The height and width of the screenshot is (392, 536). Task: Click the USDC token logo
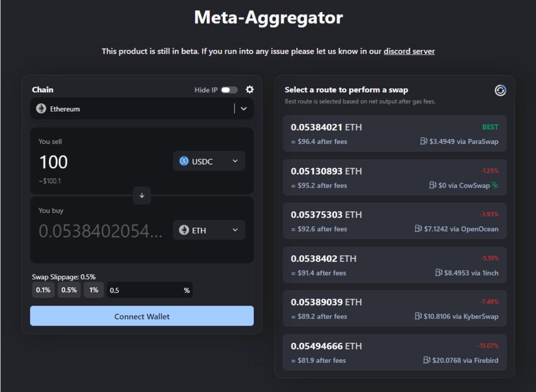tap(183, 161)
